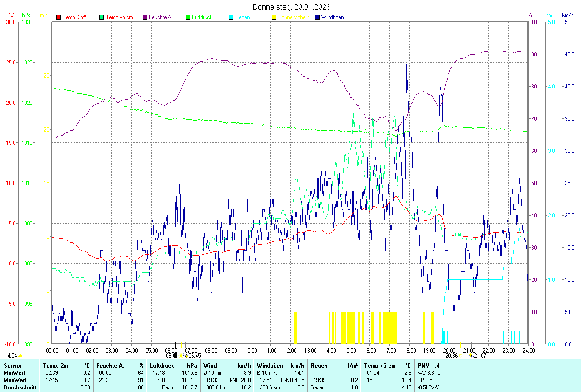This screenshot has height=392, width=581.
Task: Click the 90 percent humidity axis tick label
Action: click(534, 54)
